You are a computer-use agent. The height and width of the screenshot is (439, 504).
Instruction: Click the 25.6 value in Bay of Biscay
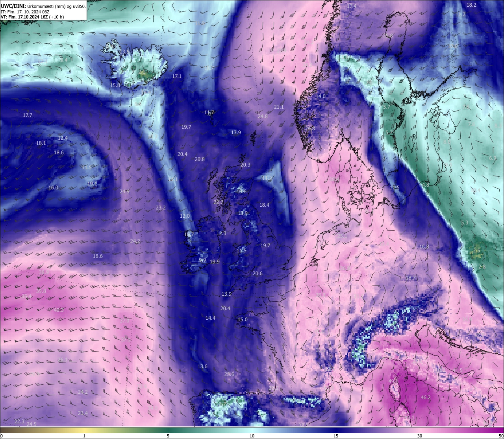pos(229,374)
